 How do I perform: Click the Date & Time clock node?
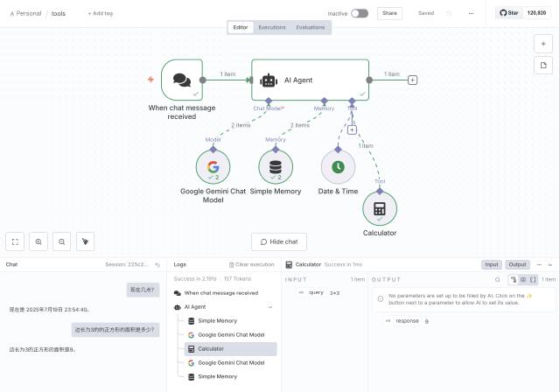point(338,166)
